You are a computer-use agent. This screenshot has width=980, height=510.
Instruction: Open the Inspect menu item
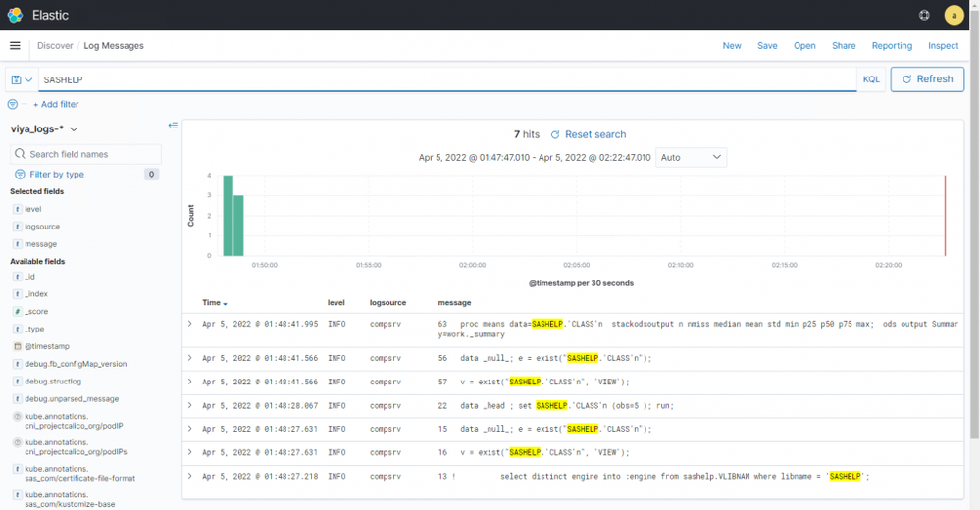point(943,45)
